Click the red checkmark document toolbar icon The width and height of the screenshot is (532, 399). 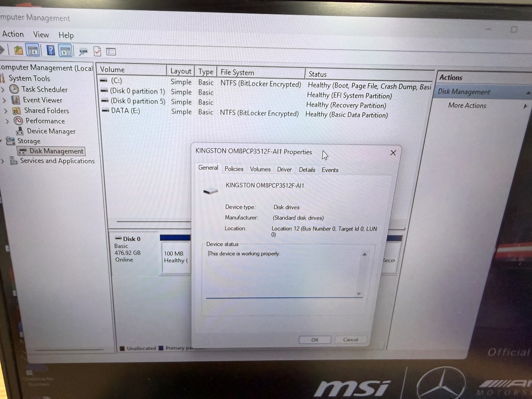97,51
